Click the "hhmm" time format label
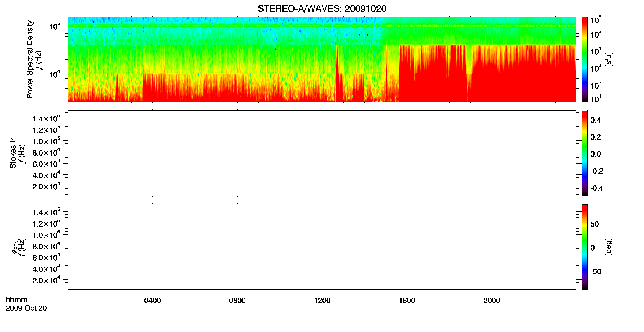644x332 pixels. point(17,300)
